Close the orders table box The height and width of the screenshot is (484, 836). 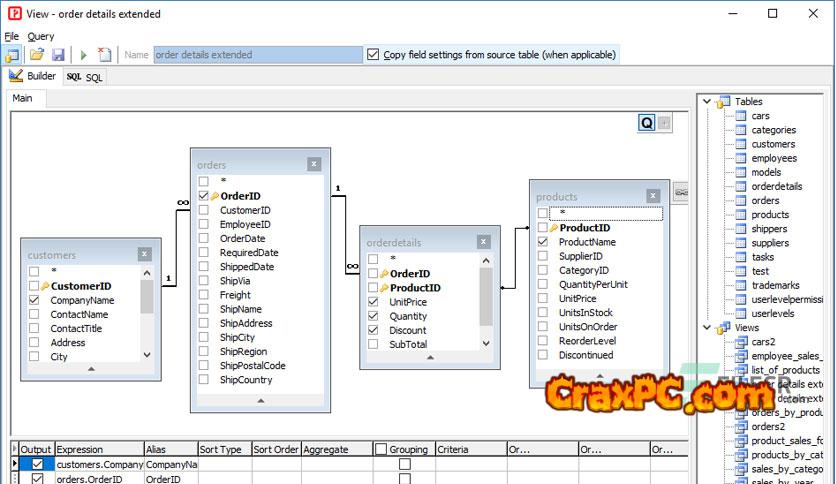tap(313, 164)
